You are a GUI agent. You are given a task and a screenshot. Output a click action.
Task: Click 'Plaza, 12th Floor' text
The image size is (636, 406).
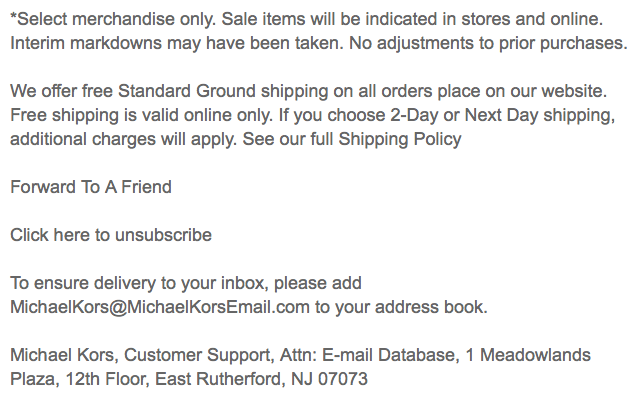(x=80, y=379)
